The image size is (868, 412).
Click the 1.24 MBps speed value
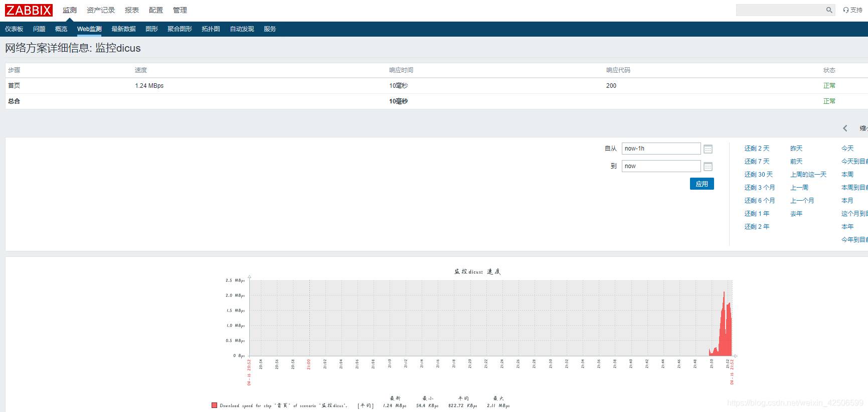coord(149,86)
